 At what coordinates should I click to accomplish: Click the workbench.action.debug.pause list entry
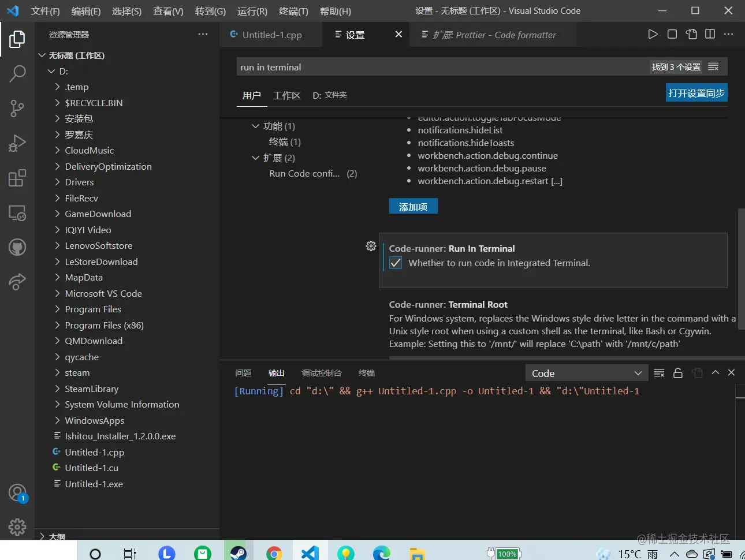click(482, 169)
